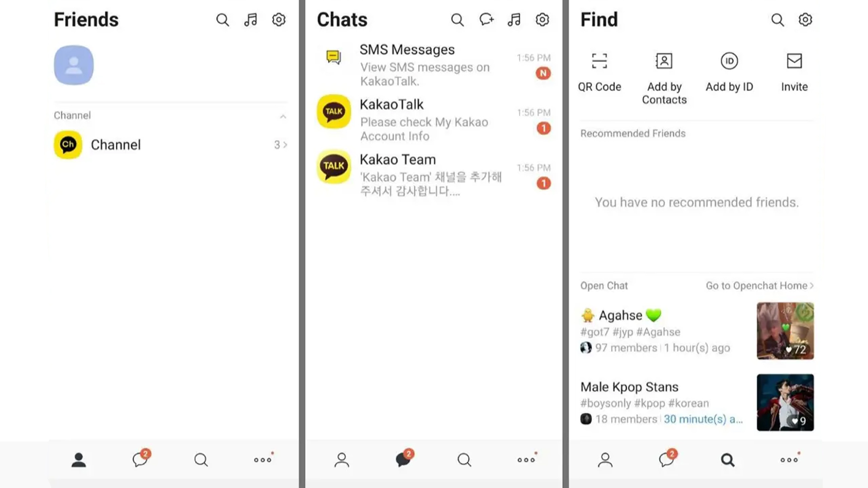This screenshot has height=488, width=868.
Task: Tap music note icon in Friends tab
Action: (250, 20)
